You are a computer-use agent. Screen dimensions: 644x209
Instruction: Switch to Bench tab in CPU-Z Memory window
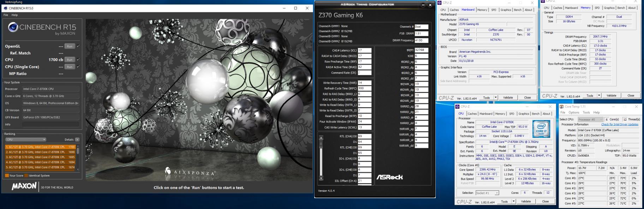coord(621,8)
